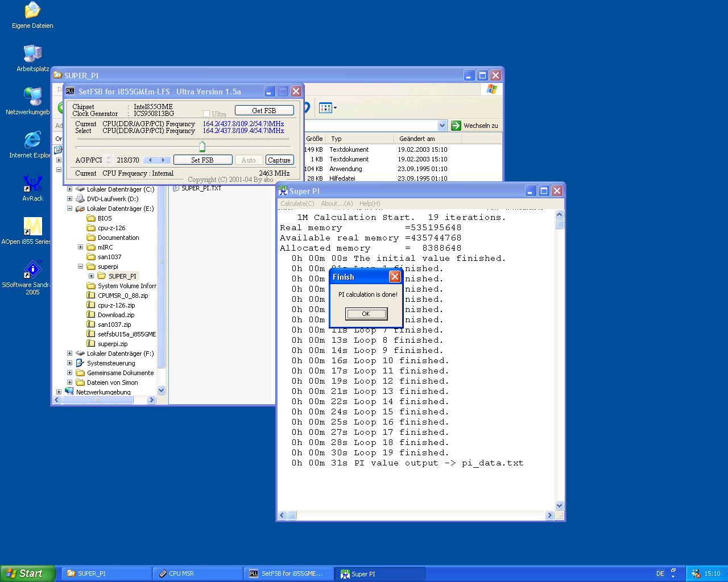Viewport: 728px width, 582px height.
Task: Select Gemeinsame Dokumente folder
Action: tap(120, 373)
